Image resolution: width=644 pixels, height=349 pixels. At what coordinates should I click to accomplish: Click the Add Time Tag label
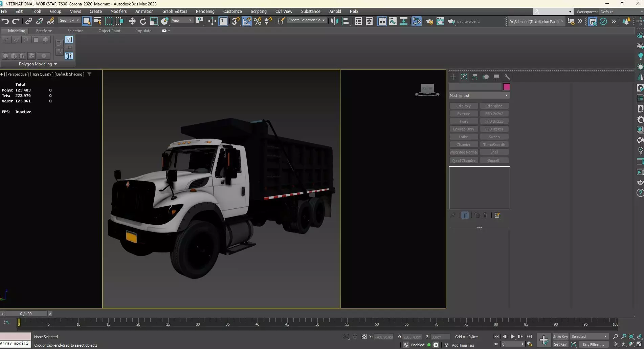pyautogui.click(x=463, y=345)
